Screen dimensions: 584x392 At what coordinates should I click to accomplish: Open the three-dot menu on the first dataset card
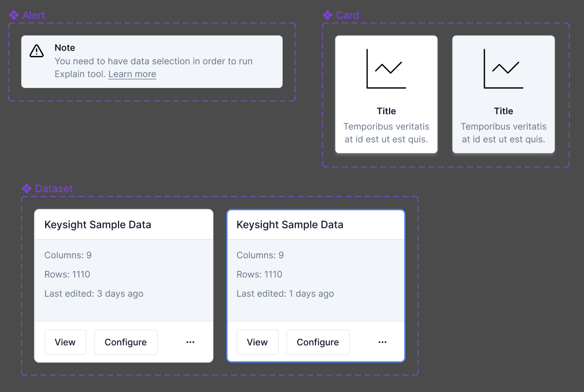coord(190,342)
